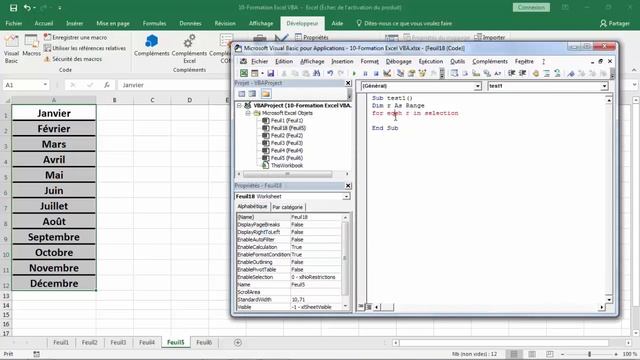Viewport: 640px width, 360px height.
Task: Switch to Formules ribbon tab in Excel
Action: click(x=154, y=23)
